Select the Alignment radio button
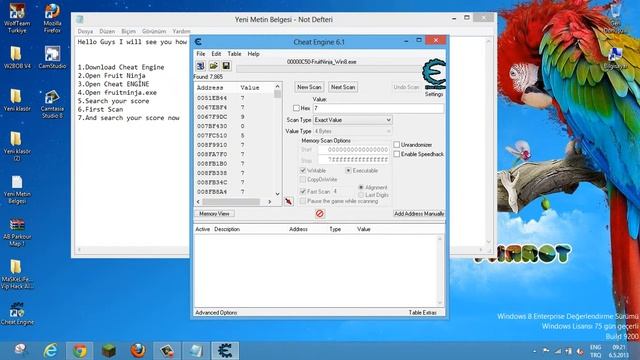Image resolution: width=640 pixels, height=360 pixels. tap(361, 187)
